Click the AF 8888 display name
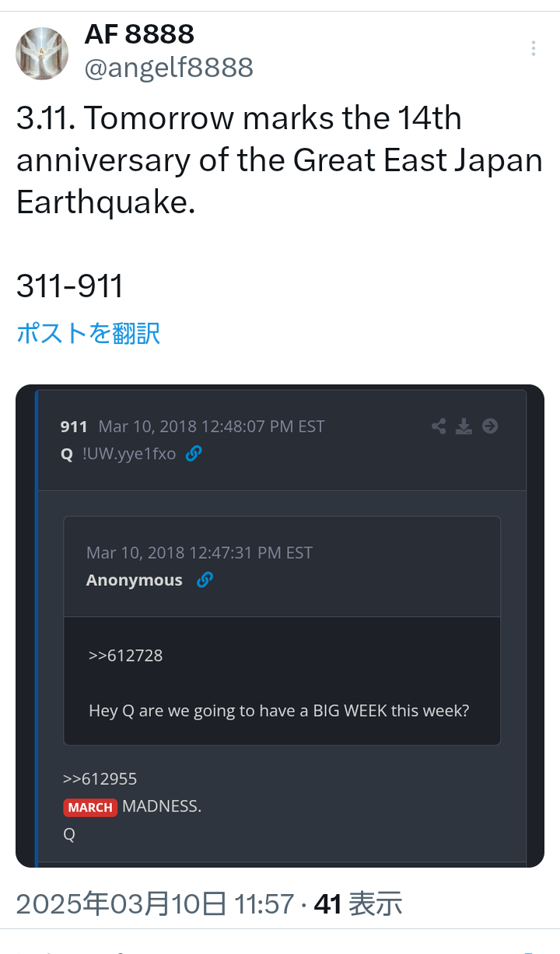Screen dimensions: 560x954 pyautogui.click(x=139, y=34)
